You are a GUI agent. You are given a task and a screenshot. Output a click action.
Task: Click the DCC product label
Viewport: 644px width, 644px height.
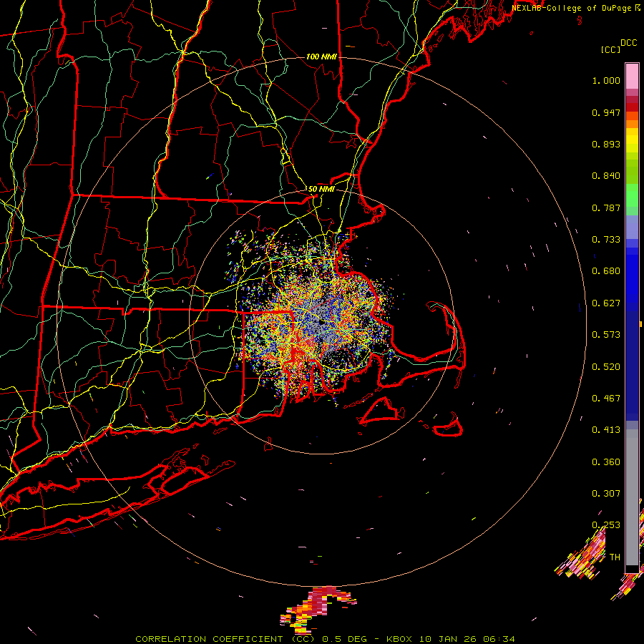click(628, 43)
